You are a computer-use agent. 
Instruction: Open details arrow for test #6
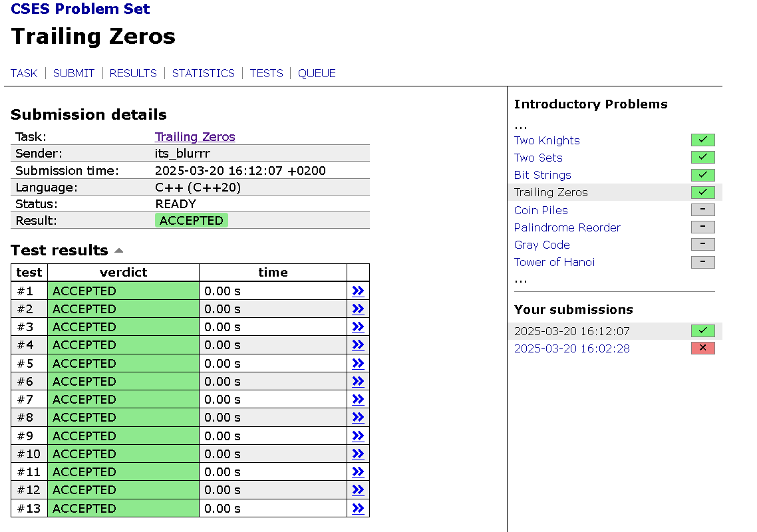pos(358,382)
